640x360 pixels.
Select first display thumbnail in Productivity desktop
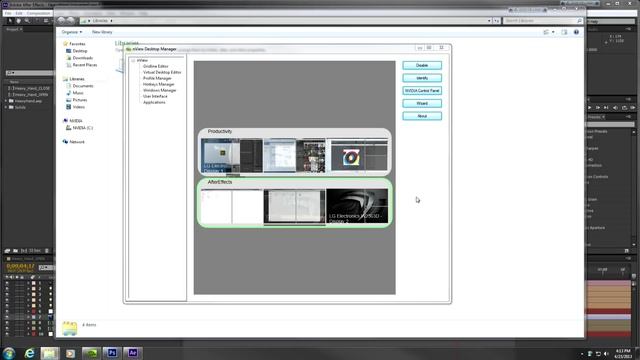232,156
